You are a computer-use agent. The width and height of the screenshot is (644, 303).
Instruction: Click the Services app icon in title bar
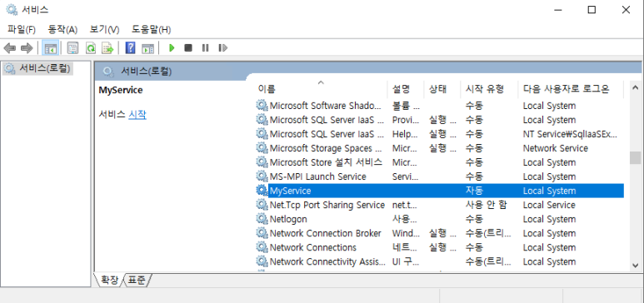(x=12, y=10)
